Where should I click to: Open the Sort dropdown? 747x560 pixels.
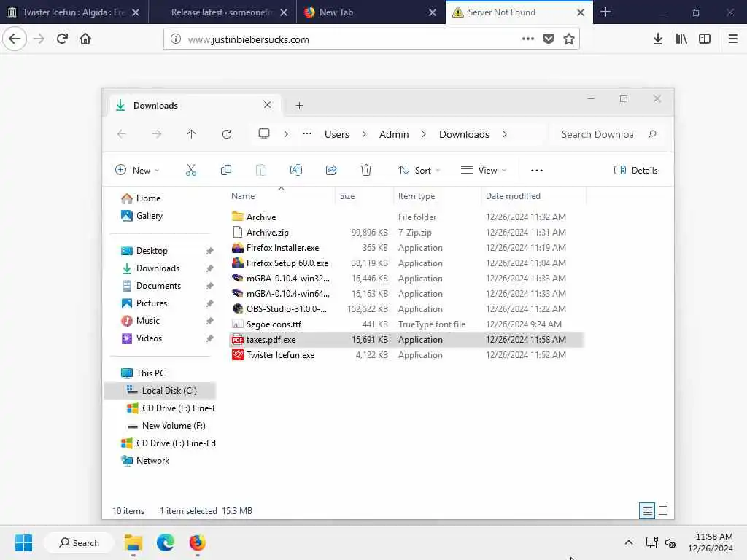[419, 170]
